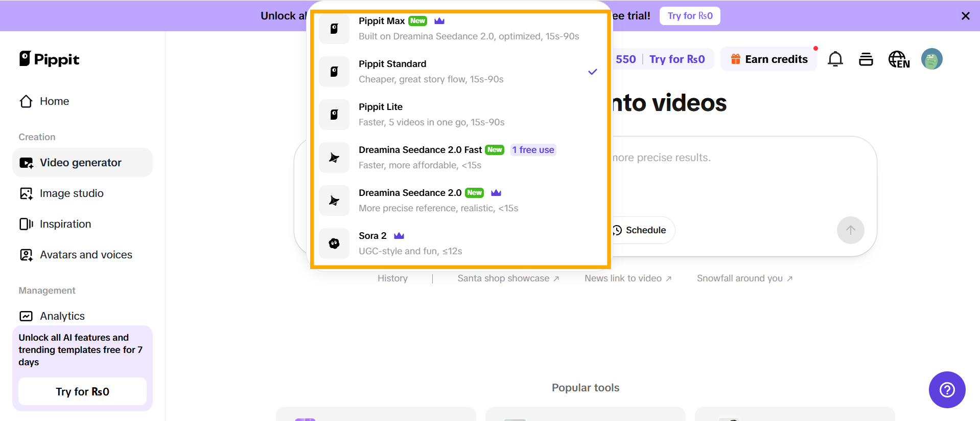This screenshot has height=421, width=980.
Task: Click crown icon next to Dreamina Seedance 2.0
Action: pos(496,193)
